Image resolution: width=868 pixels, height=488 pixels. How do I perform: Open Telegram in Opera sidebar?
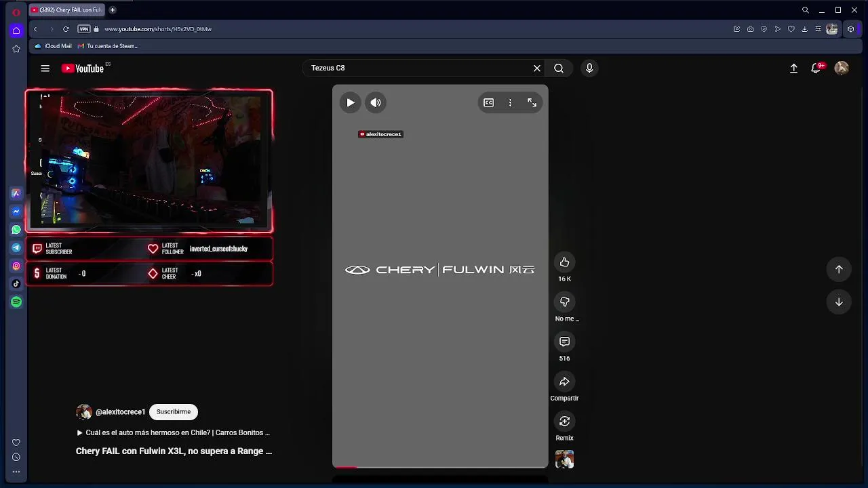pyautogui.click(x=16, y=247)
